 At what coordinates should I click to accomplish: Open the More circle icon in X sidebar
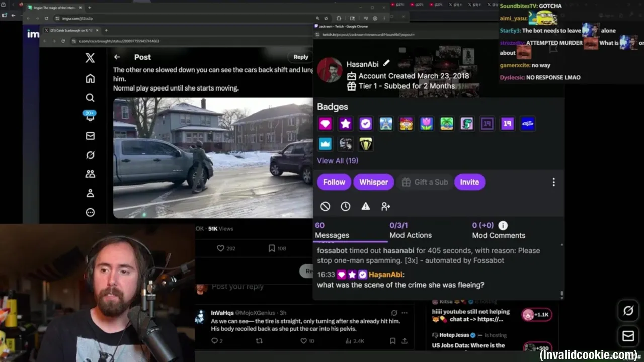point(90,212)
